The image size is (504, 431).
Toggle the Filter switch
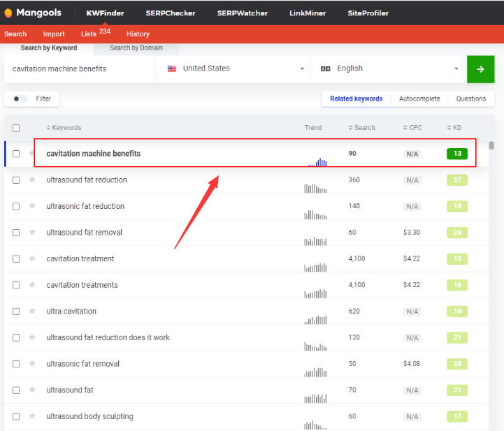20,98
